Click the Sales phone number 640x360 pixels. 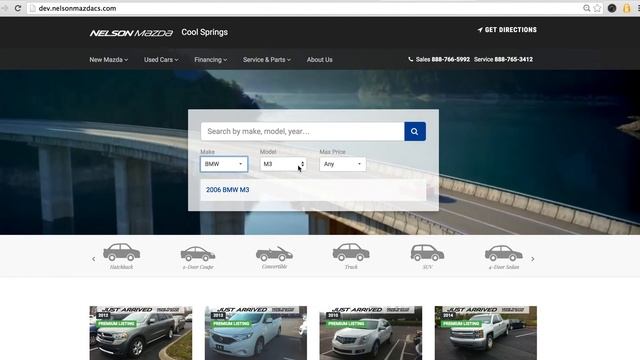click(x=451, y=60)
